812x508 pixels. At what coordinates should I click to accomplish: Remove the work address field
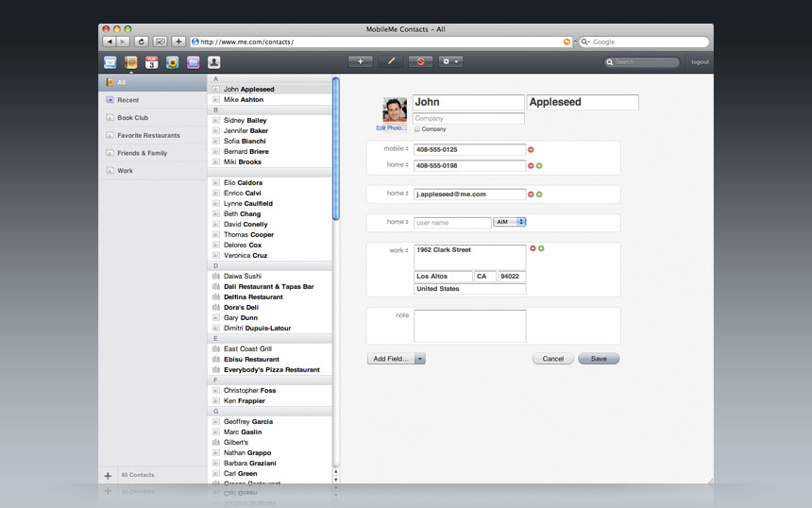533,248
